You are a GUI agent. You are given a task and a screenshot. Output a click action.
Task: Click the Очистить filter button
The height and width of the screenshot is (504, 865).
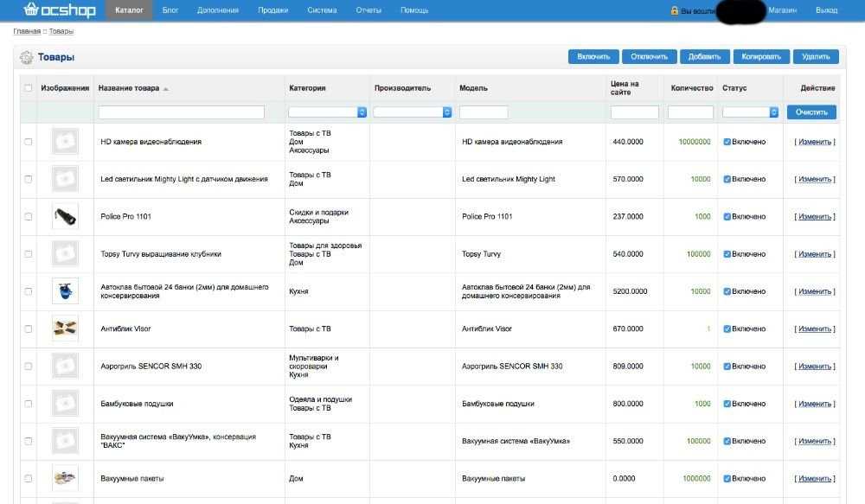[x=811, y=112]
